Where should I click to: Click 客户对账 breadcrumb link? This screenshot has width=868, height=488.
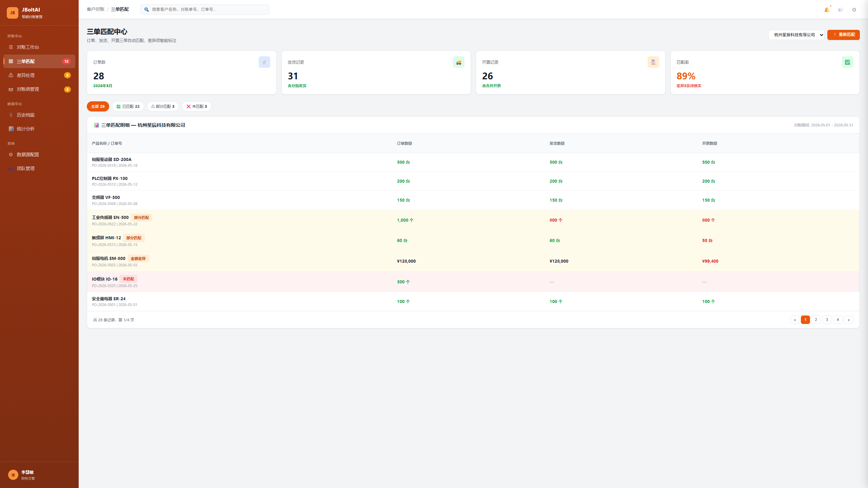click(96, 9)
